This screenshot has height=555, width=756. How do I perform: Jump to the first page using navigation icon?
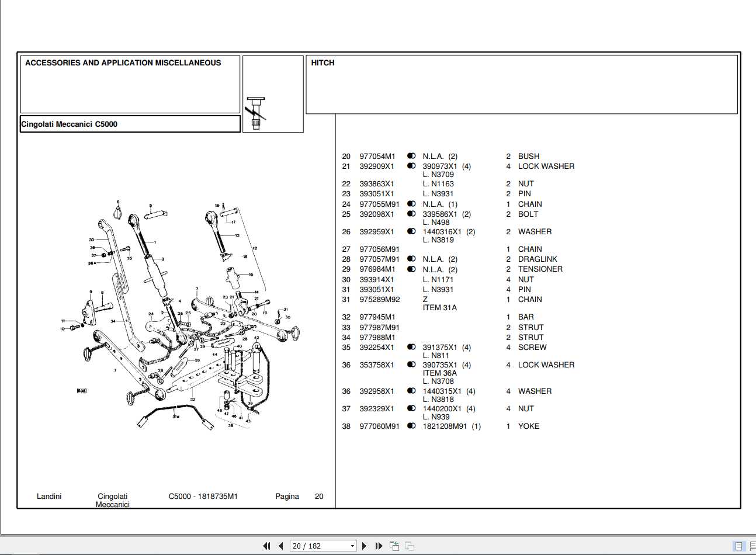click(266, 546)
